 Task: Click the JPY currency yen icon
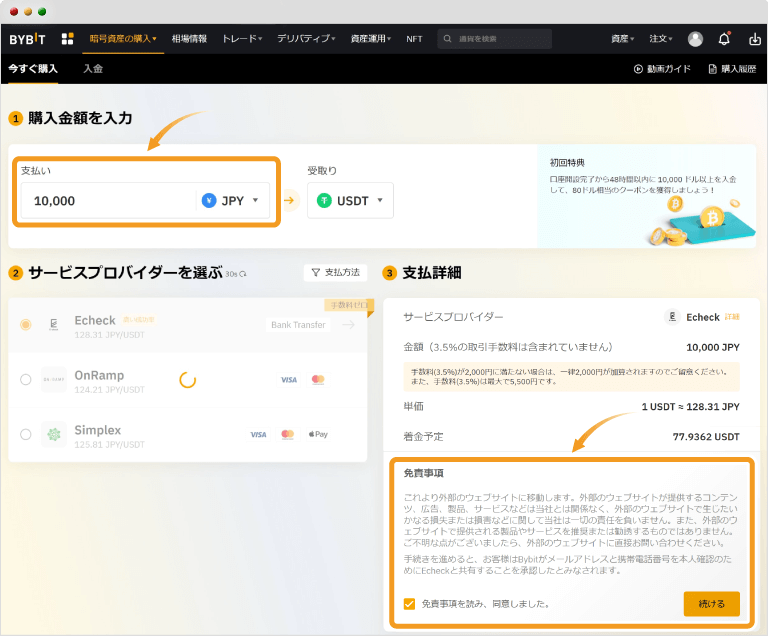pyautogui.click(x=209, y=200)
